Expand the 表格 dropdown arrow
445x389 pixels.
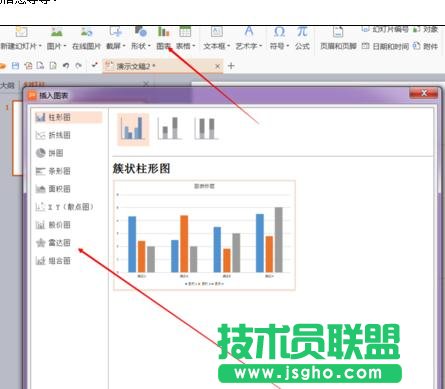coord(193,46)
